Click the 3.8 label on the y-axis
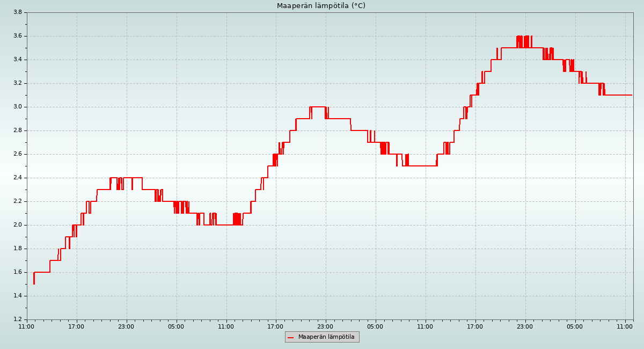Image resolution: width=644 pixels, height=349 pixels. point(17,12)
